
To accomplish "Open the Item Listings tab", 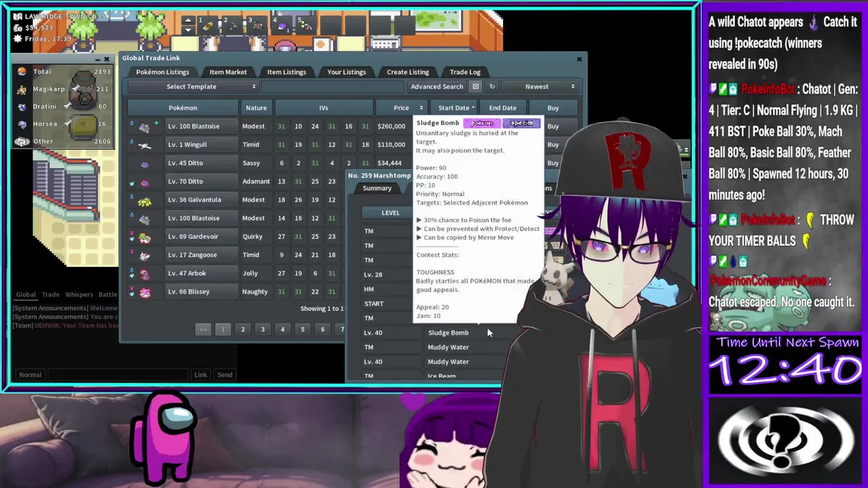I will coord(286,72).
